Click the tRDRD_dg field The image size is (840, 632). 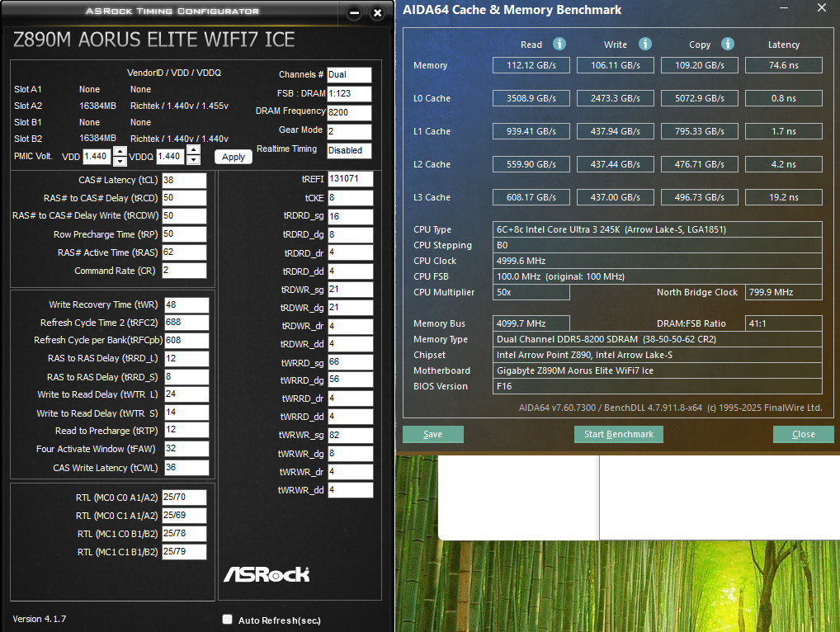coord(351,234)
